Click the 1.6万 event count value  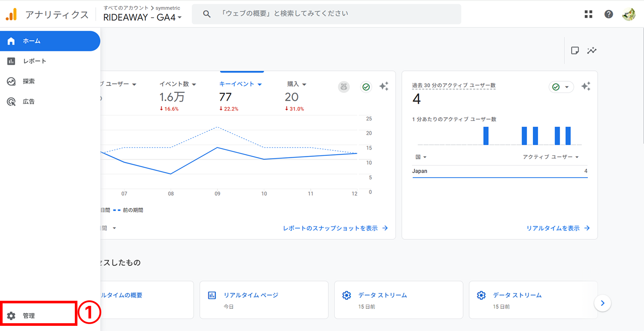(172, 97)
